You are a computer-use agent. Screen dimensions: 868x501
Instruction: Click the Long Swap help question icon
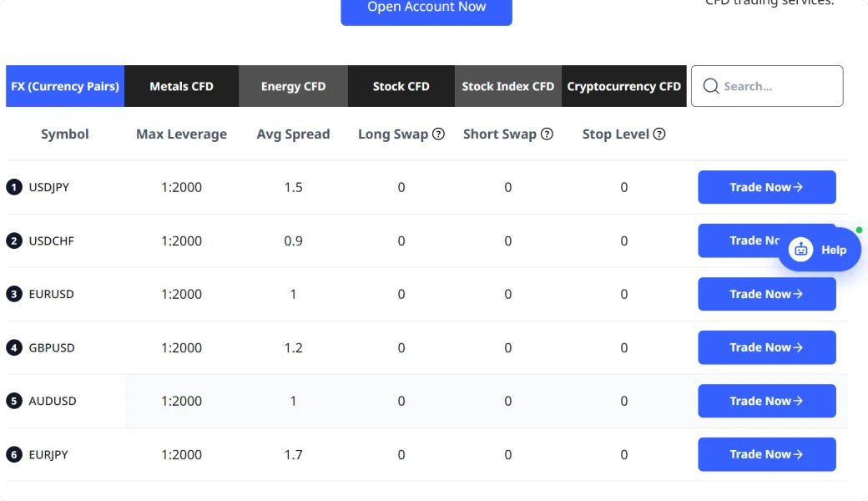click(x=438, y=134)
